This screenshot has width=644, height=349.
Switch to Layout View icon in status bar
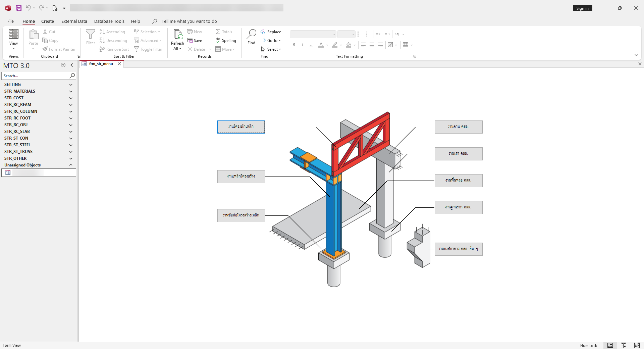tap(624, 345)
